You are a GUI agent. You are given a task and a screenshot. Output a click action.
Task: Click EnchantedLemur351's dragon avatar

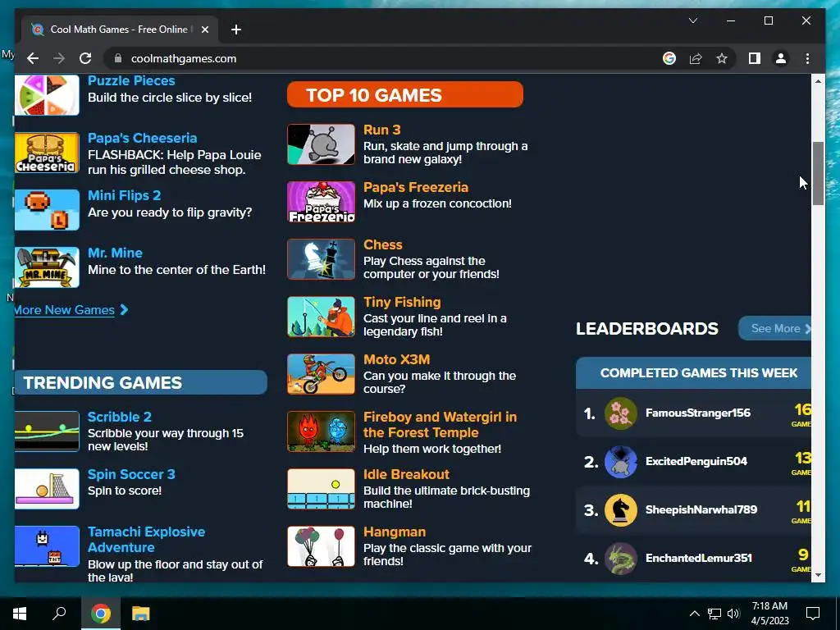(621, 558)
